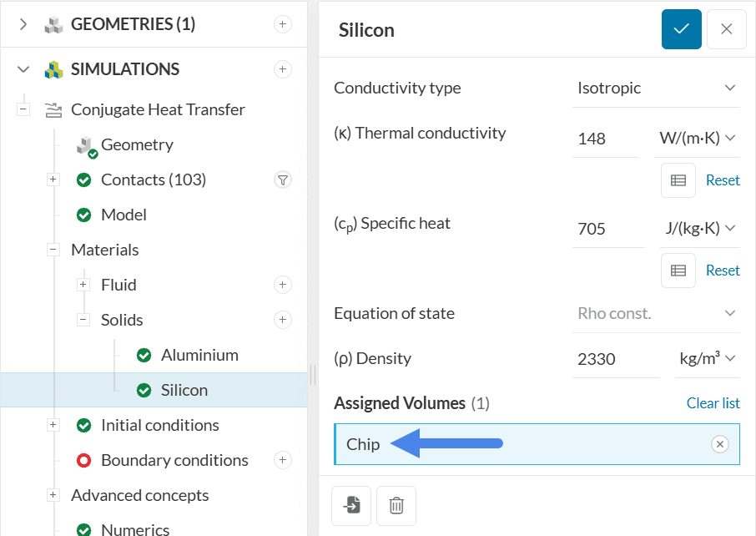Close the Silicon material panel
This screenshot has height=536, width=756.
[726, 29]
